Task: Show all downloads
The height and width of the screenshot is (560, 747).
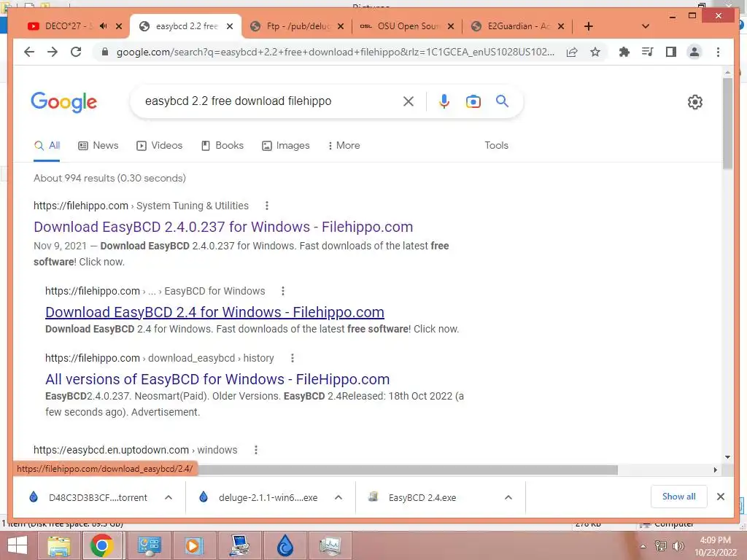Action: click(x=678, y=497)
